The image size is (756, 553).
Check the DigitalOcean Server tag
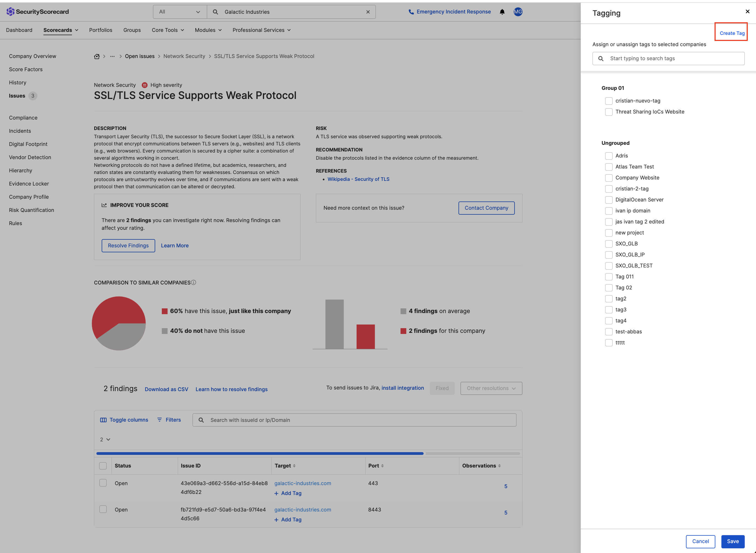point(609,200)
